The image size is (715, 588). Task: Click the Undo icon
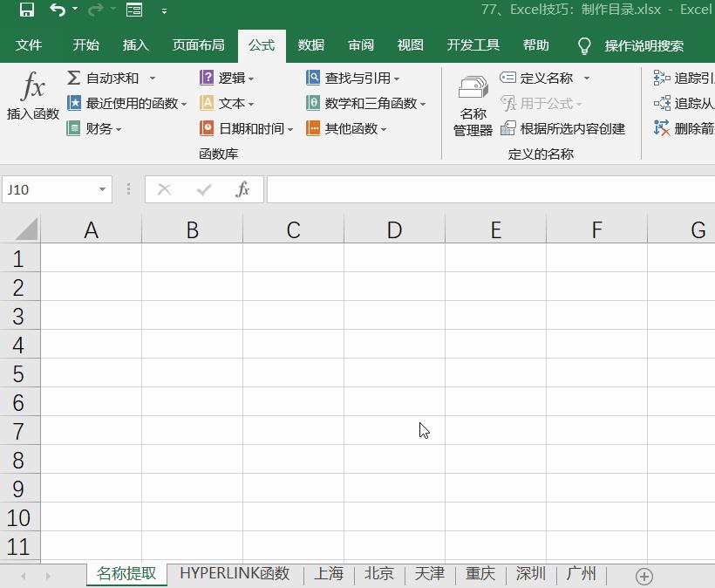[x=56, y=11]
